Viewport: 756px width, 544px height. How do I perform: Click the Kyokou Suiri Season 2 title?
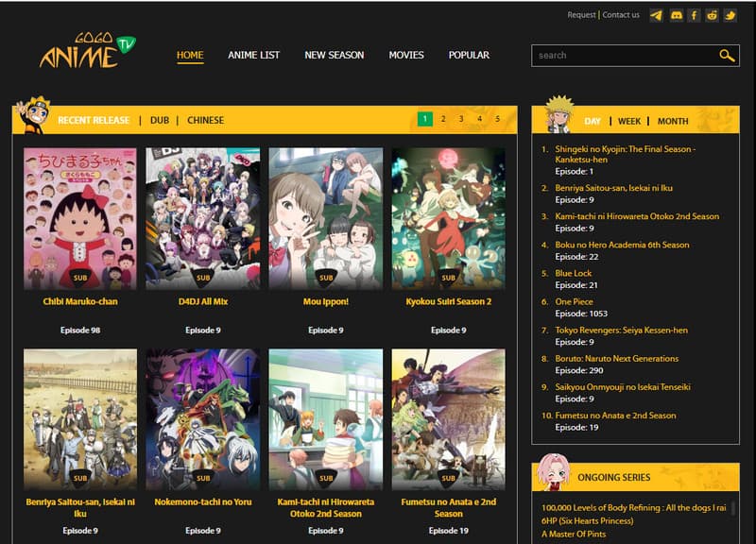tap(448, 301)
